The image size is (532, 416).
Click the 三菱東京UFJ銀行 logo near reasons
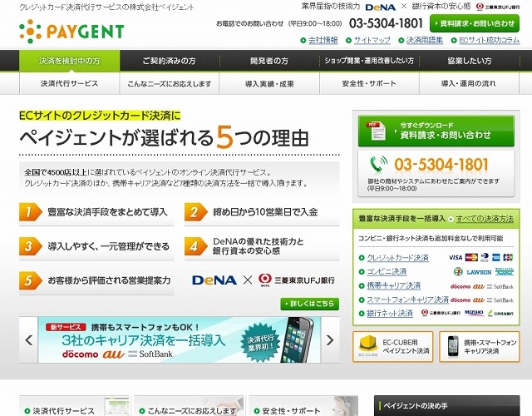(x=297, y=280)
